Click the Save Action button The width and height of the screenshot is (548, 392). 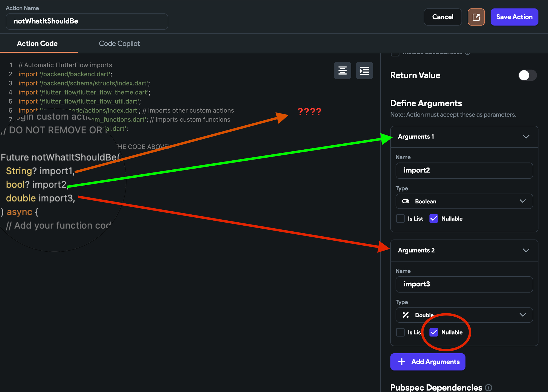point(514,17)
